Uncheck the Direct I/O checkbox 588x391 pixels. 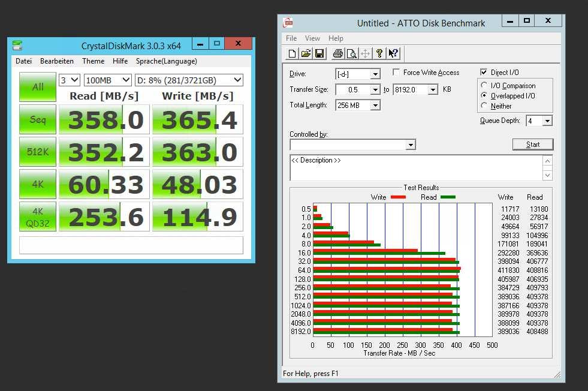(484, 72)
